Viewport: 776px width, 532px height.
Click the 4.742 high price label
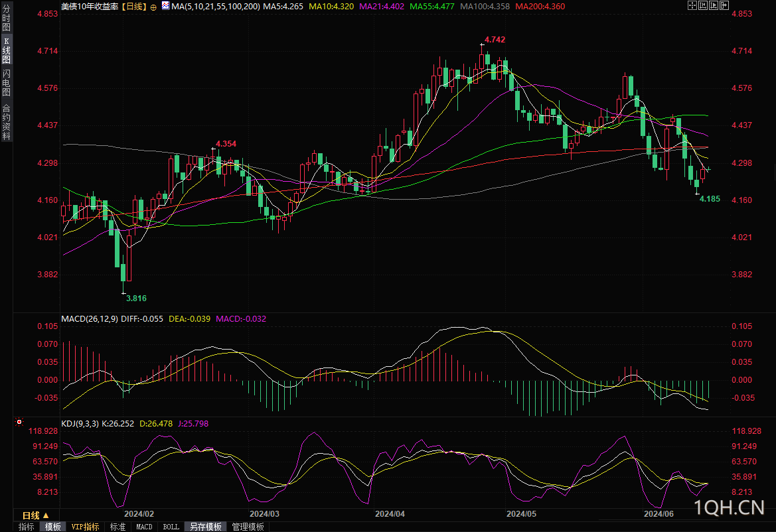pos(495,40)
